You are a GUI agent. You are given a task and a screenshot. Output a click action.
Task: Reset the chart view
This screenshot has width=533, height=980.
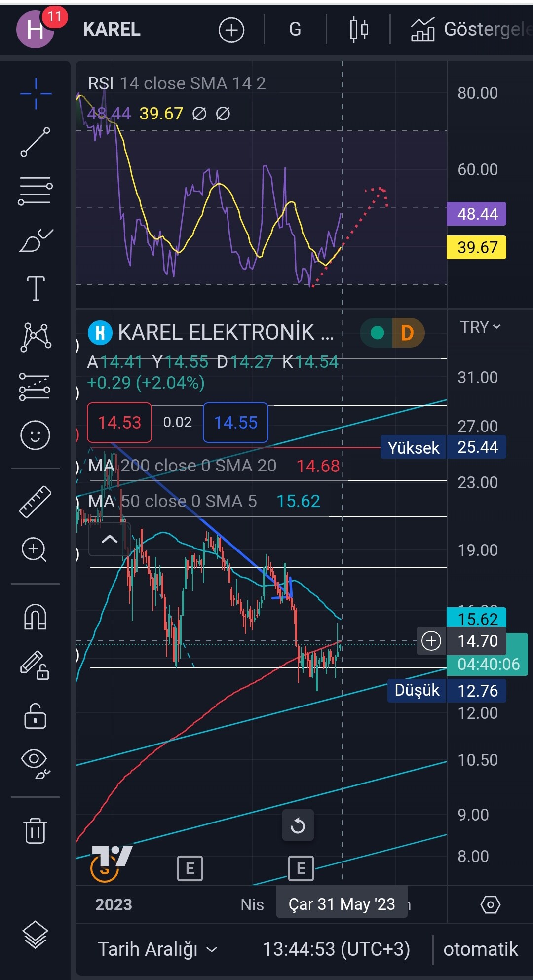tap(298, 825)
